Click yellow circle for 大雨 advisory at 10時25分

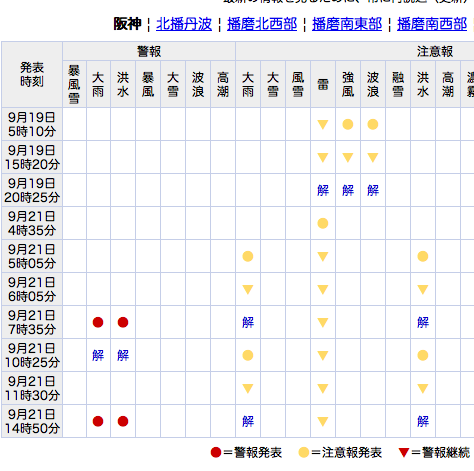pyautogui.click(x=248, y=355)
